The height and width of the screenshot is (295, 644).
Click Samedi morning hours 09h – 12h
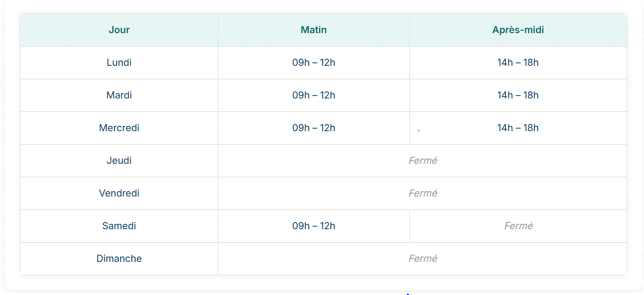point(314,226)
